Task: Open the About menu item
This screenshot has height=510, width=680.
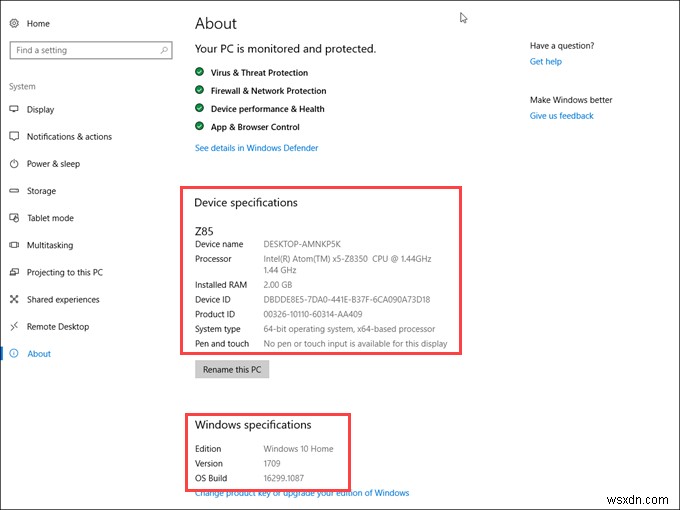Action: point(39,354)
